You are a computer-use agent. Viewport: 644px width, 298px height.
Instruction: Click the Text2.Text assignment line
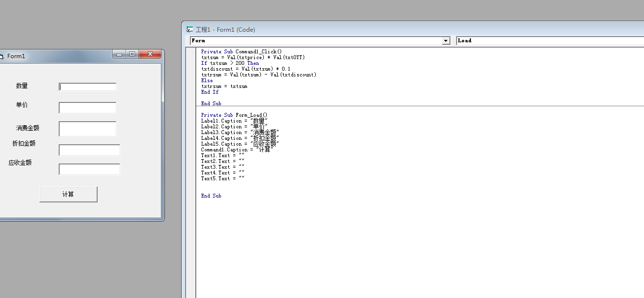223,161
